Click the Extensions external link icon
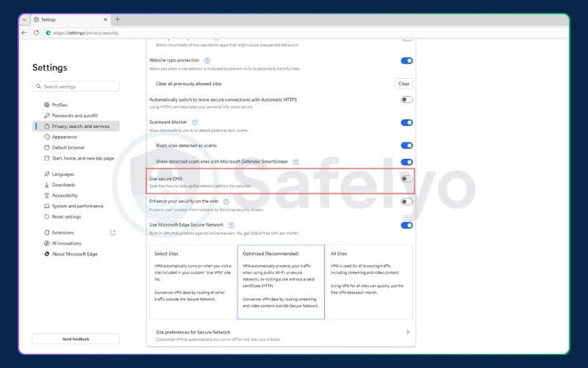This screenshot has width=588, height=368. click(112, 233)
